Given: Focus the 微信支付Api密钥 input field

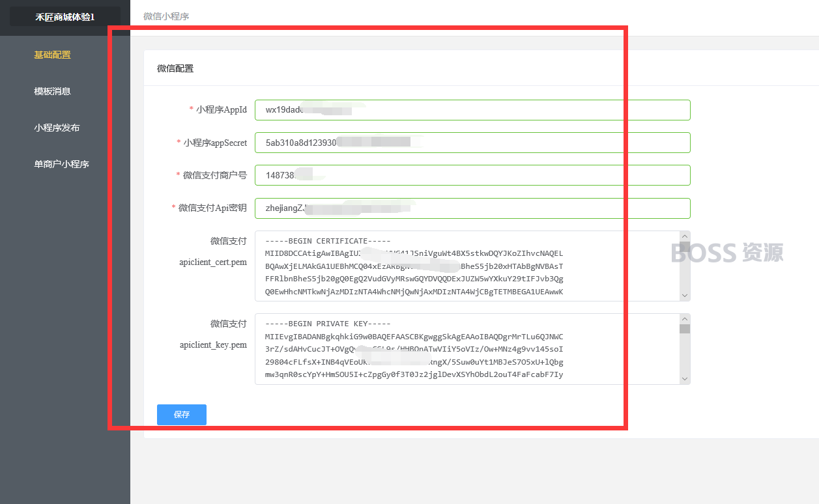Looking at the screenshot, I should pos(472,208).
